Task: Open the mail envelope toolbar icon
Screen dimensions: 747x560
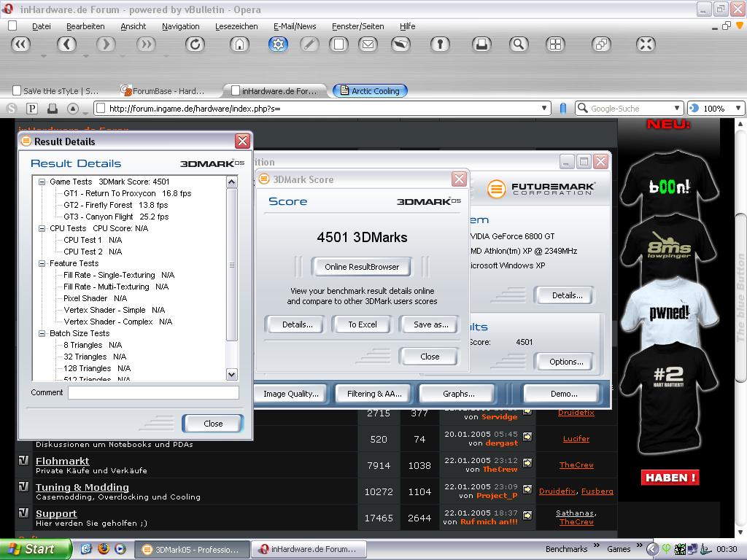Action: 368,44
